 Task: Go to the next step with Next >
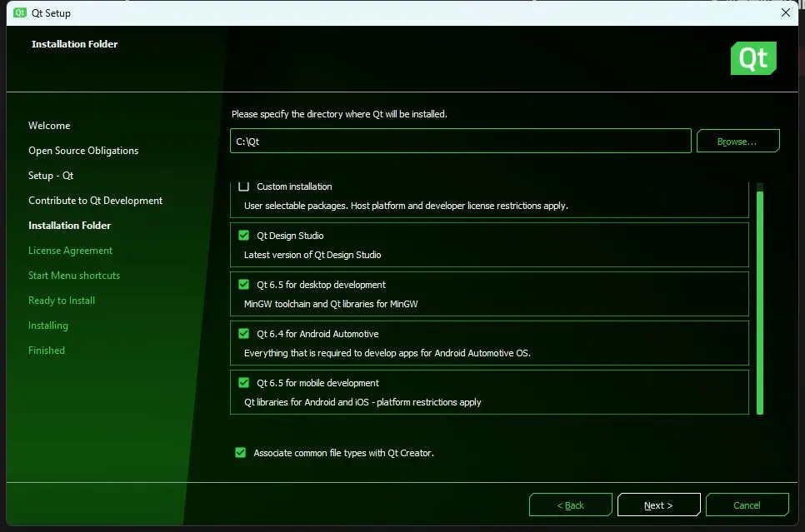658,505
